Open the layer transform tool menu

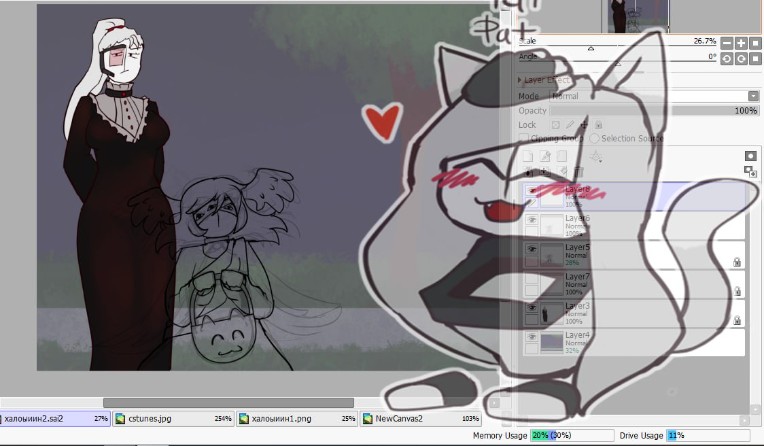(596, 156)
